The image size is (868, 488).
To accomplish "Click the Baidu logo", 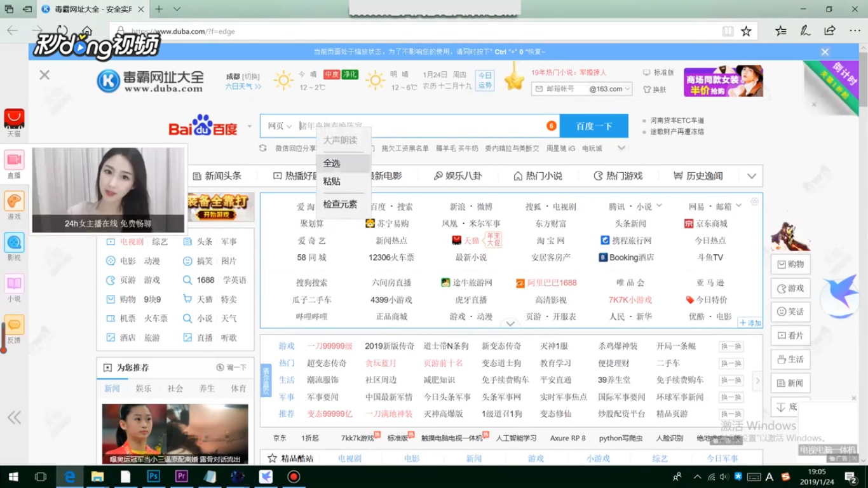I will point(203,126).
